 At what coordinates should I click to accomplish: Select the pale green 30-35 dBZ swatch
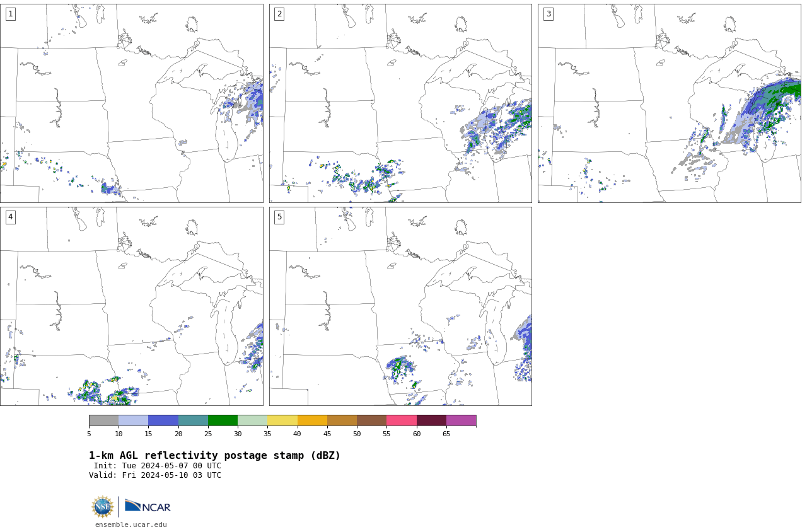[252, 420]
